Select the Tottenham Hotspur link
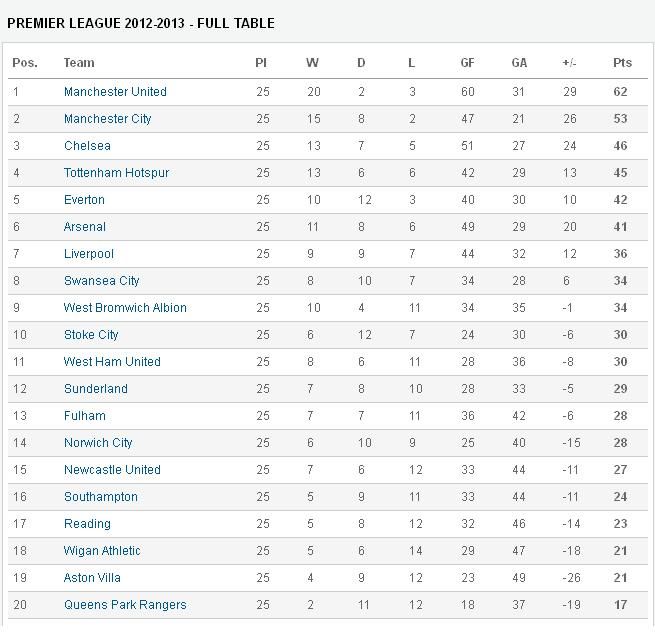 (116, 173)
